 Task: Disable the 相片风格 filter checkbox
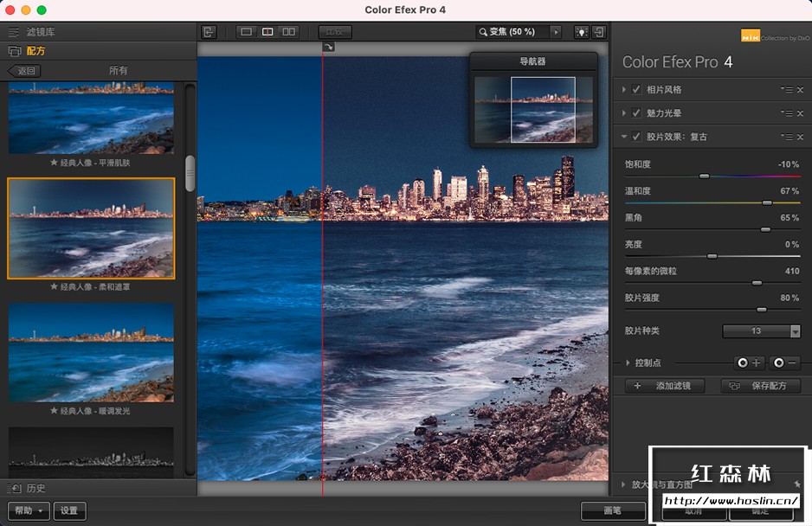click(x=636, y=90)
